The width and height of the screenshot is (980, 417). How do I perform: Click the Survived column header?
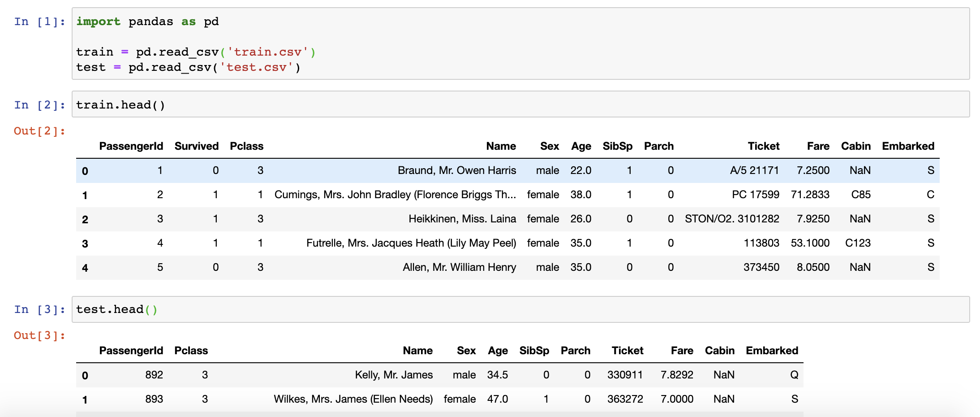[197, 146]
